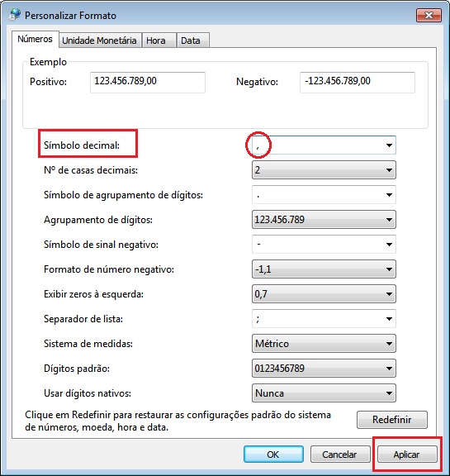Open Agrupamento de dígitos dropdown
This screenshot has width=450, height=476.
pos(324,220)
